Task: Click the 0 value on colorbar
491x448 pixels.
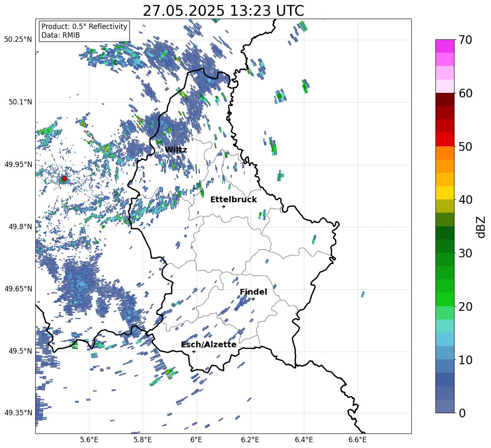Action: click(462, 413)
